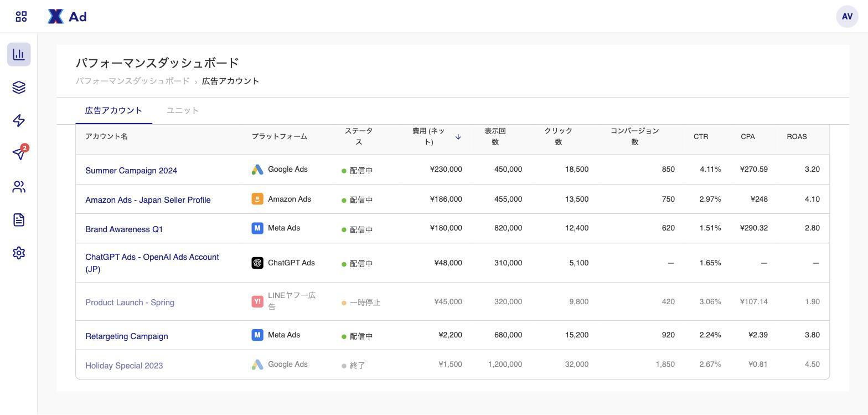868x415 pixels.
Task: Click ¥290.32 CPA value
Action: pyautogui.click(x=754, y=228)
